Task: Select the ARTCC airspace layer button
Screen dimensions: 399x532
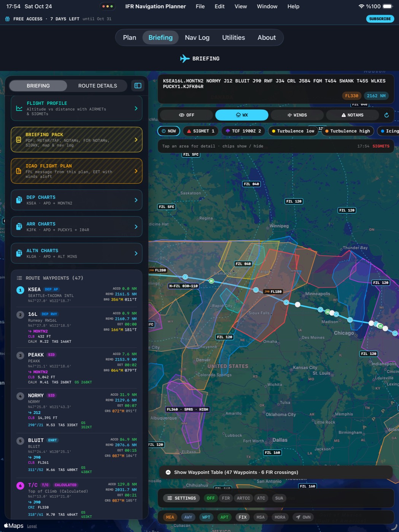Action: pos(243,498)
